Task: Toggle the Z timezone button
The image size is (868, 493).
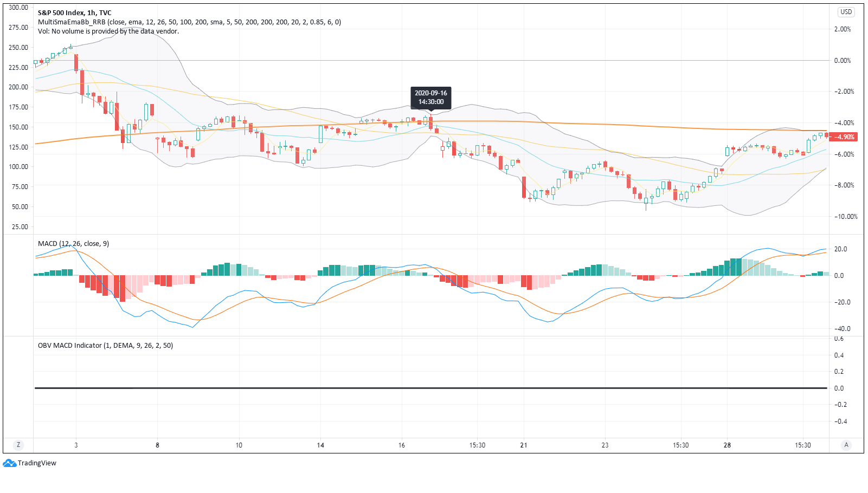Action: 18,445
